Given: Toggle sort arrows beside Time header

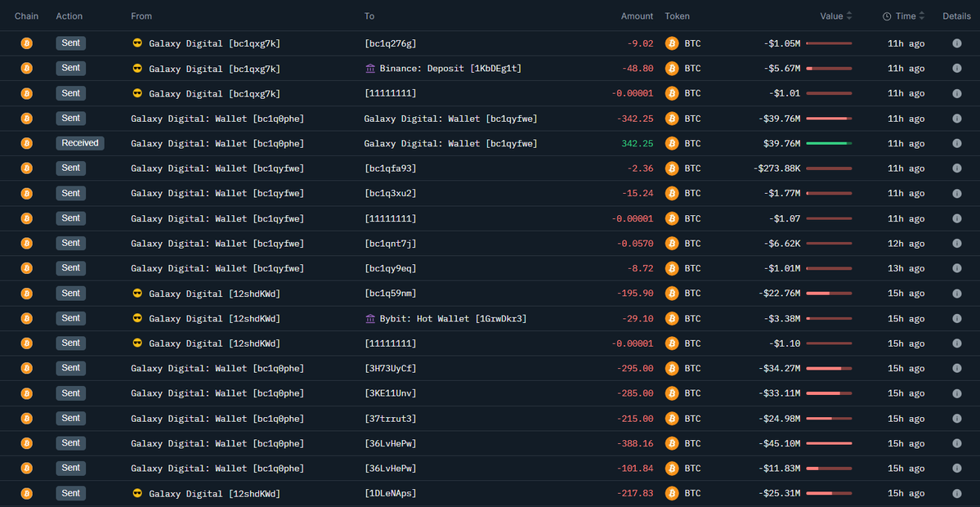Looking at the screenshot, I should click(x=921, y=16).
